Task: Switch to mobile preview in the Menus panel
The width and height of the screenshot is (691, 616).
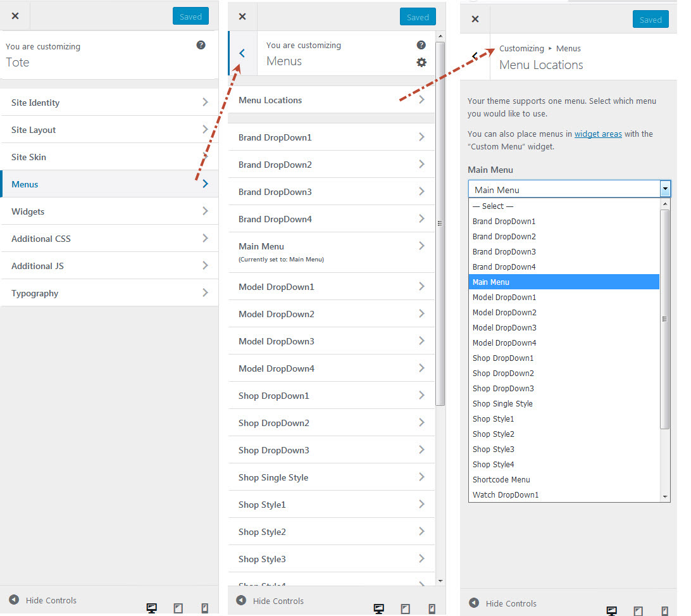Action: tap(432, 609)
